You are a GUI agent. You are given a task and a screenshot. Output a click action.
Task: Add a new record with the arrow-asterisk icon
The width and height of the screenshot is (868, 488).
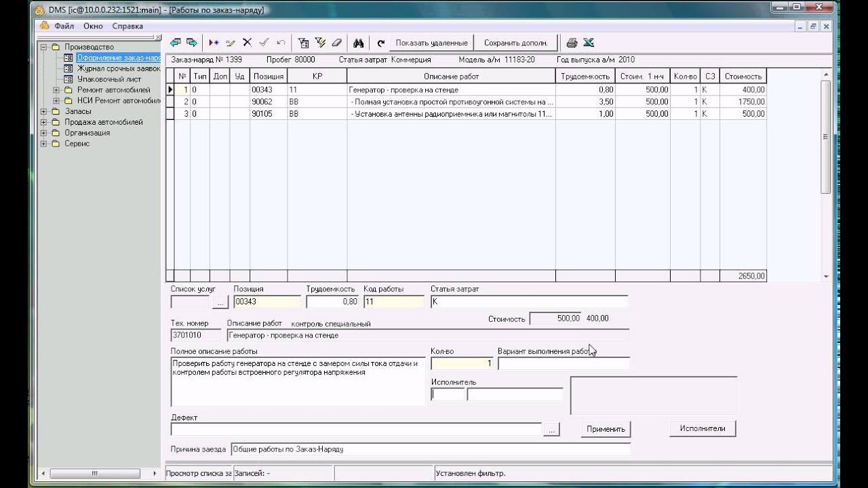(x=214, y=43)
